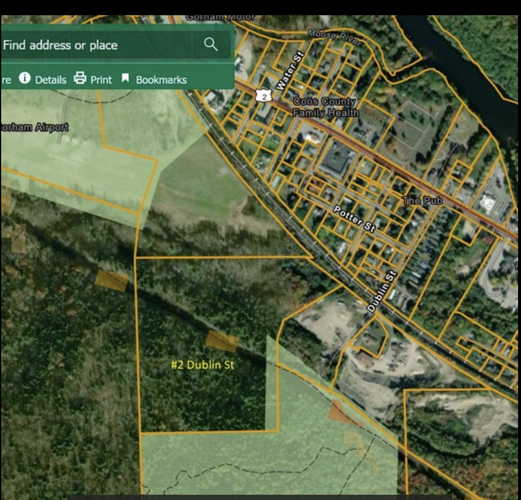521x500 pixels.
Task: Open the Details panel label
Action: click(x=51, y=80)
